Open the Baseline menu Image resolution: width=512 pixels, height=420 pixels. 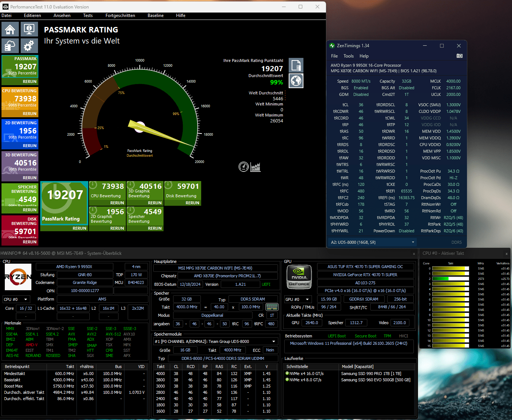[x=156, y=15]
